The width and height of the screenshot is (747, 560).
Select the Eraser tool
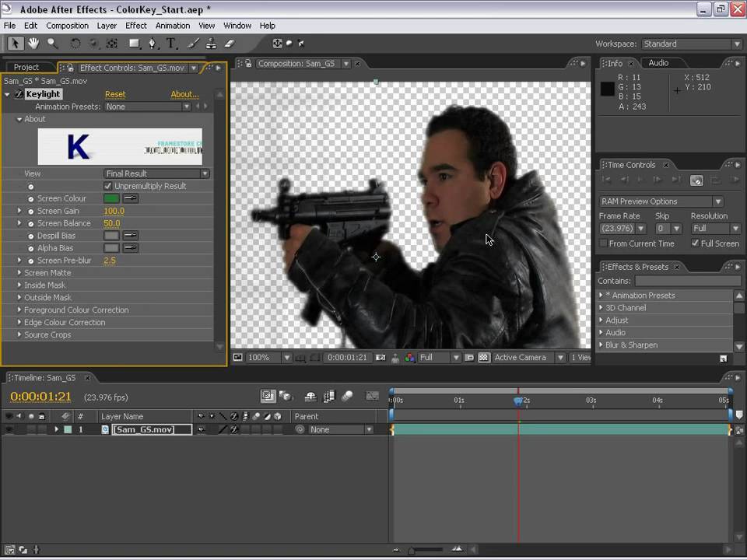click(x=230, y=44)
